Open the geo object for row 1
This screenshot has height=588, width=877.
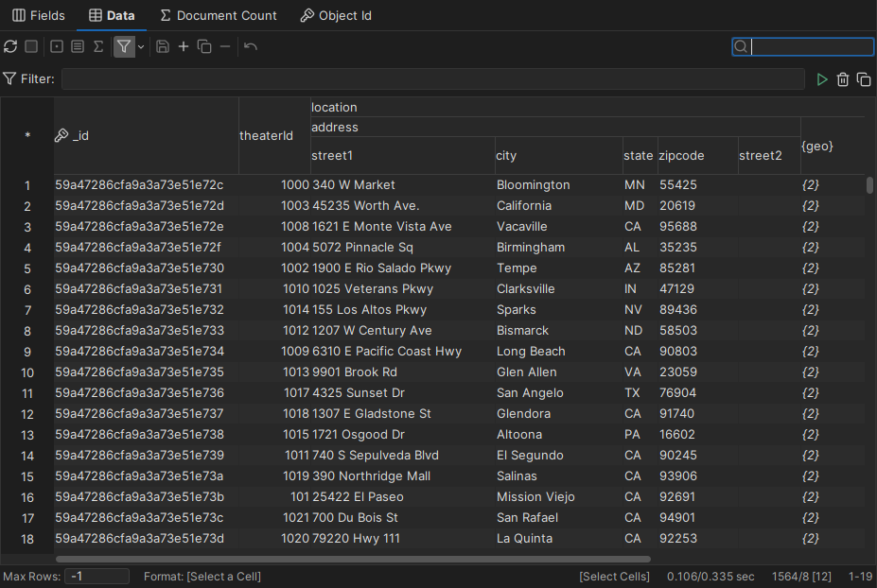pyautogui.click(x=810, y=184)
